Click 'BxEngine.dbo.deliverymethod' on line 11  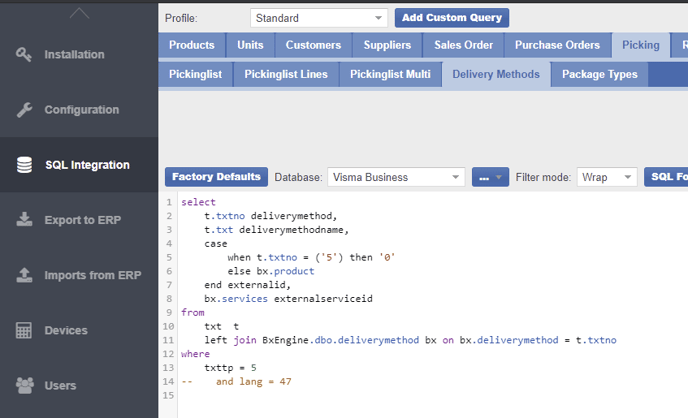pos(340,340)
